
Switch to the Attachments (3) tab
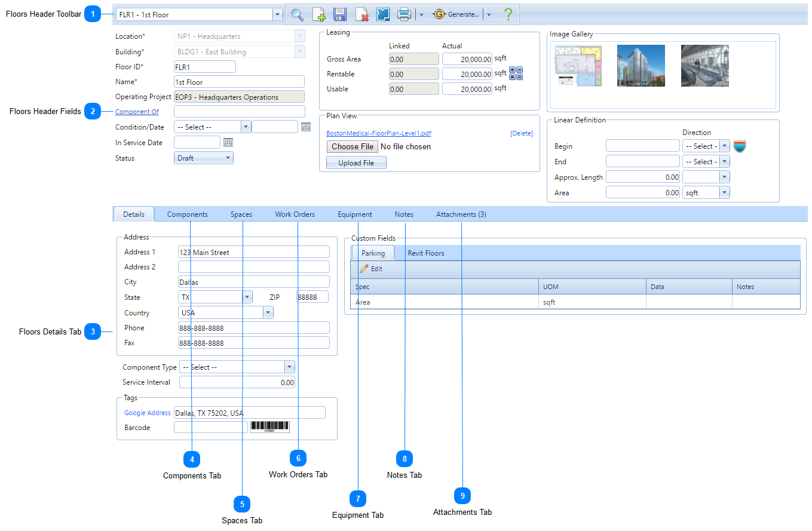(x=461, y=214)
